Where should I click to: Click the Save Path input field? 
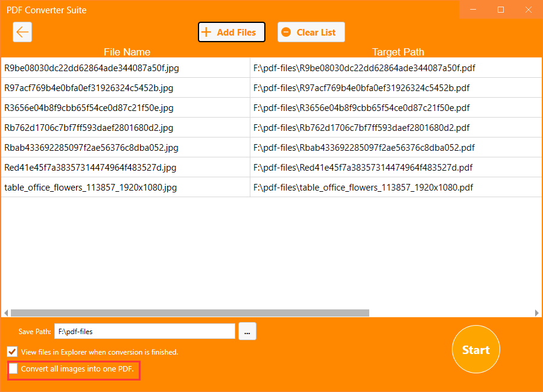[144, 331]
